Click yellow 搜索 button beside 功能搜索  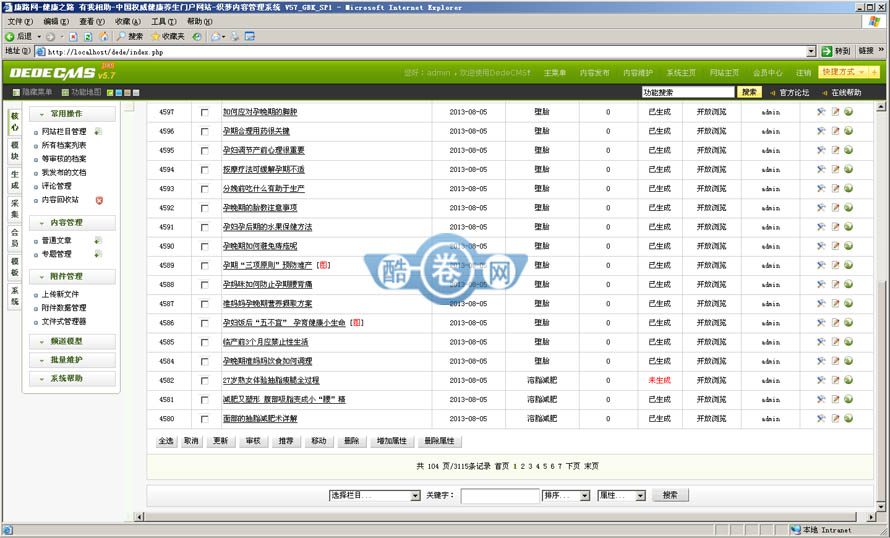[749, 93]
